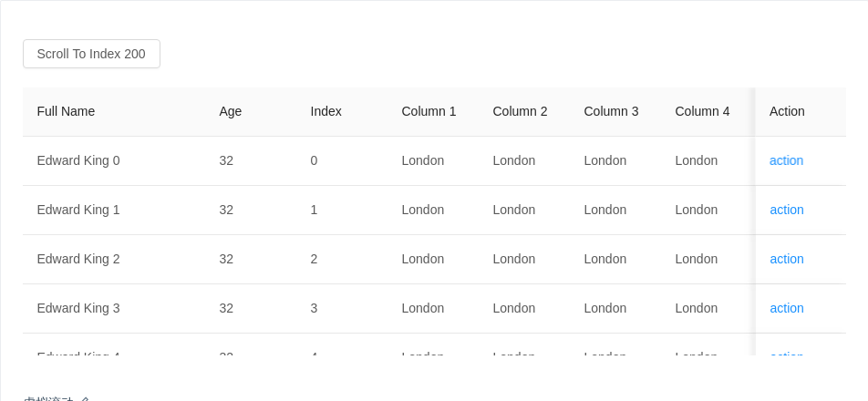Select the Column 1 header
868x401 pixels.
pos(429,111)
